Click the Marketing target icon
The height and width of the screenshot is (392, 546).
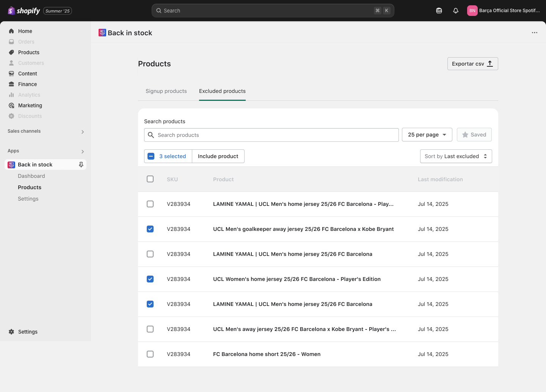click(11, 105)
